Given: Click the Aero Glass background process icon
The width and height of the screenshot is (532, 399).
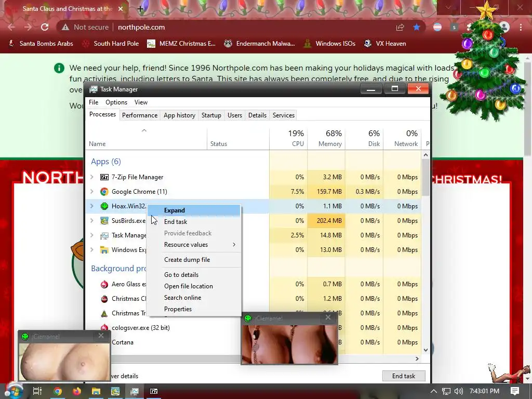Looking at the screenshot, I should pos(104,284).
